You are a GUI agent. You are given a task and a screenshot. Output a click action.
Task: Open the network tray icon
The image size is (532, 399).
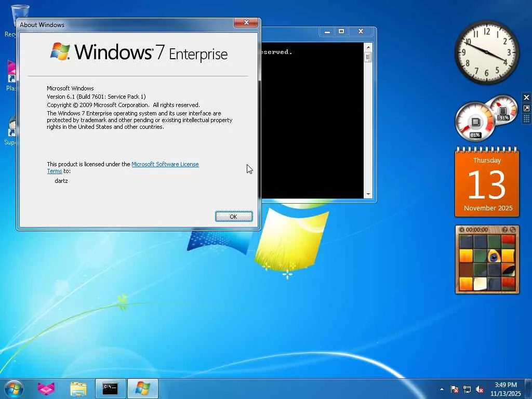[467, 389]
